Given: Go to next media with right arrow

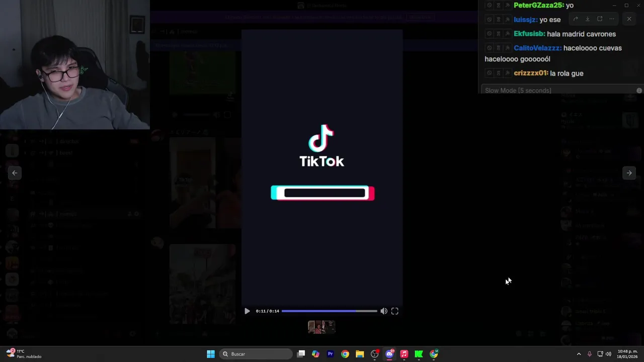Looking at the screenshot, I should point(629,173).
